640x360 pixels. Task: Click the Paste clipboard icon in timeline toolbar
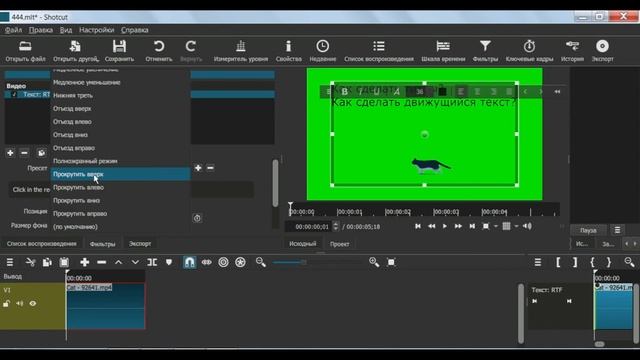64,262
